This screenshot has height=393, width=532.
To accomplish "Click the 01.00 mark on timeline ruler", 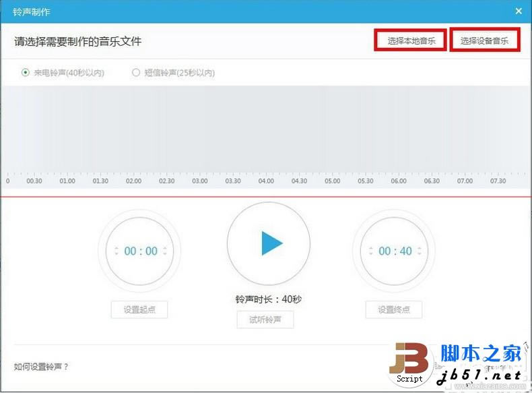I will click(67, 181).
